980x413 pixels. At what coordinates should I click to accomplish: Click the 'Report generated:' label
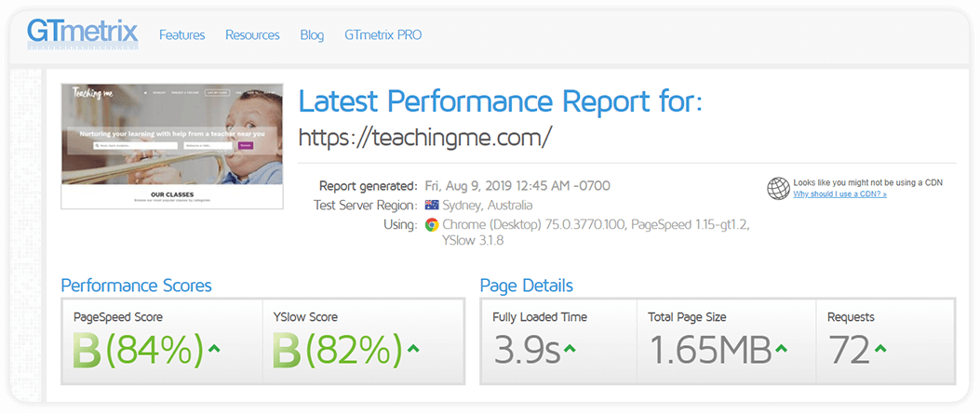click(368, 185)
